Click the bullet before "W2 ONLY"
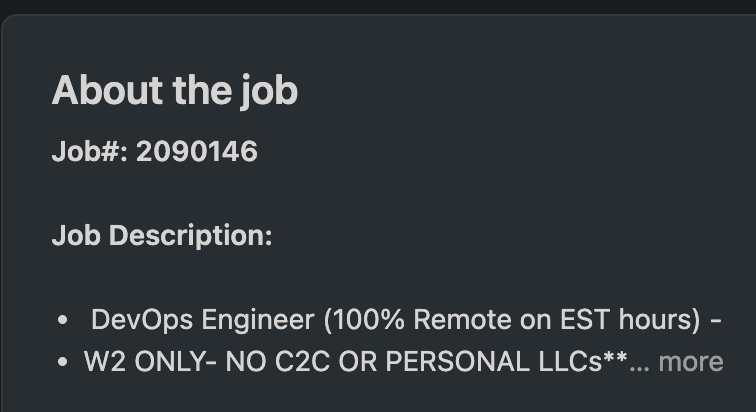 [63, 361]
